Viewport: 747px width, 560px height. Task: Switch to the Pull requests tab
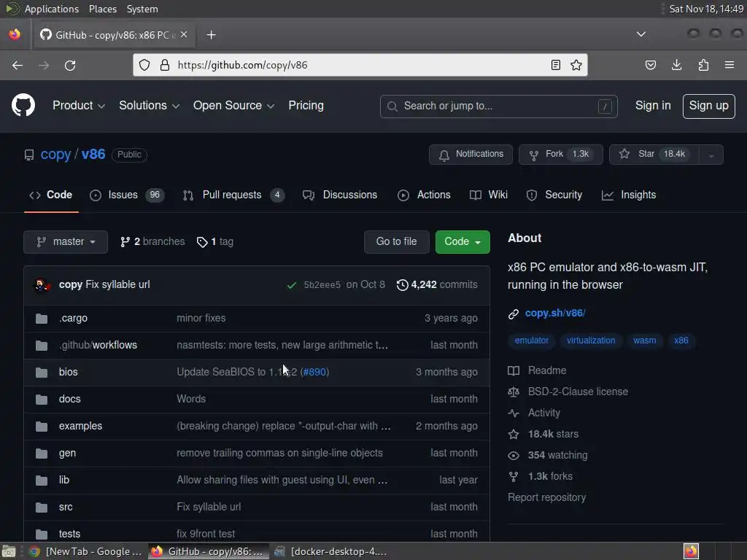[233, 195]
